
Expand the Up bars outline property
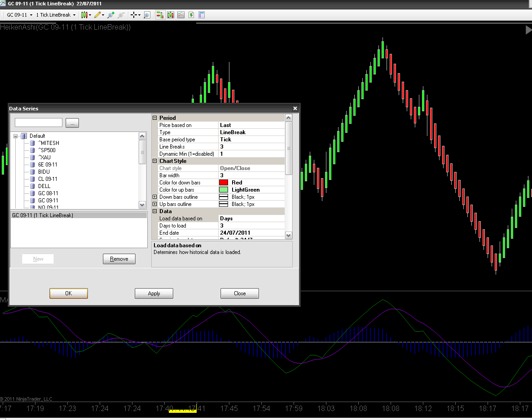pos(155,204)
